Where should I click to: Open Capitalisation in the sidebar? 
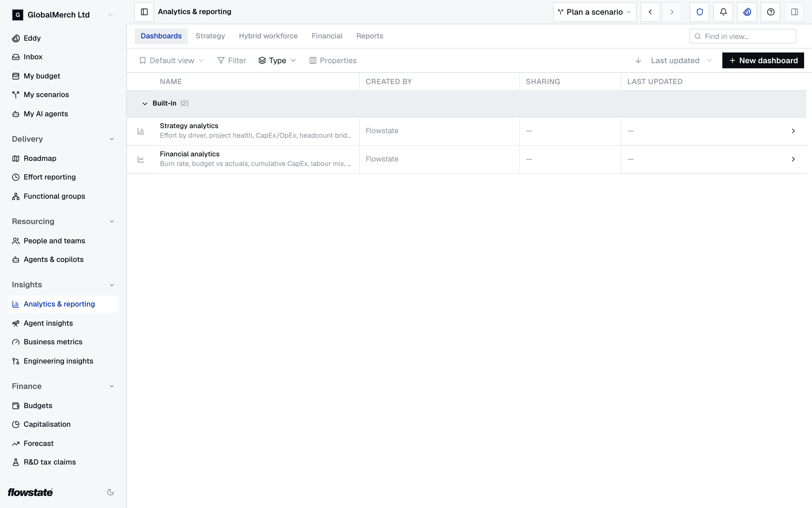pyautogui.click(x=63, y=424)
